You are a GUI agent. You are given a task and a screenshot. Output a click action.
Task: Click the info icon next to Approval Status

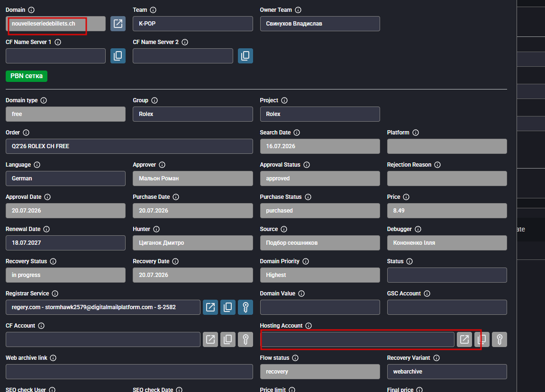click(x=307, y=165)
